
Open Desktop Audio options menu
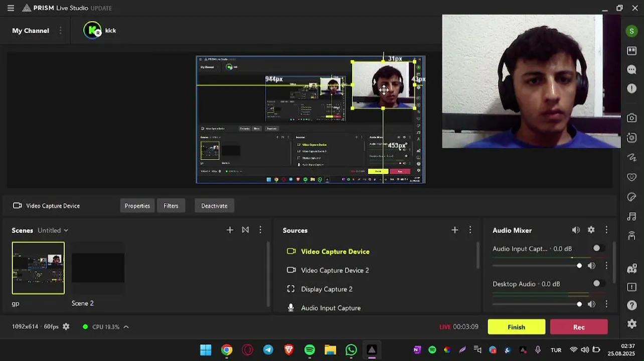(x=606, y=304)
